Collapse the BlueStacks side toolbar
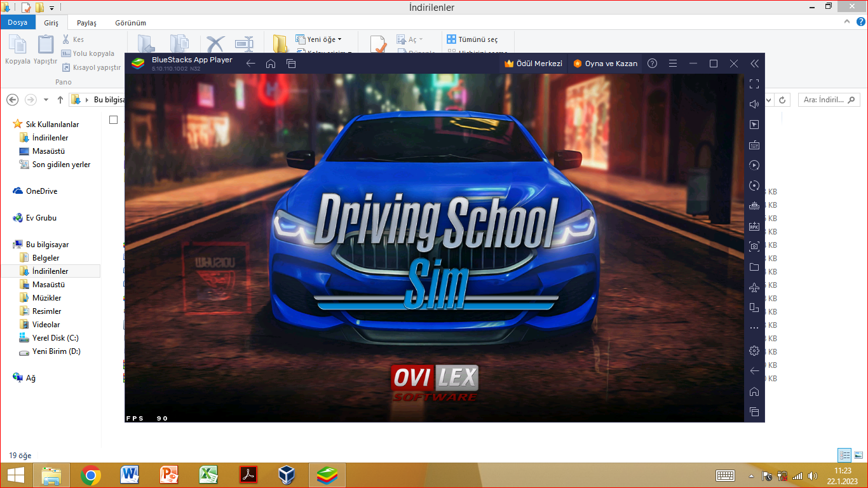Viewport: 868px width, 488px height. click(x=754, y=64)
